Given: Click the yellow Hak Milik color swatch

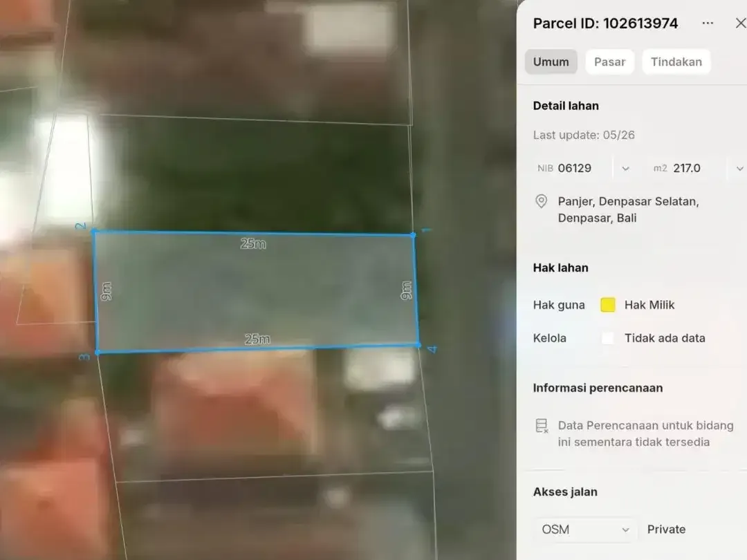Looking at the screenshot, I should pos(608,305).
